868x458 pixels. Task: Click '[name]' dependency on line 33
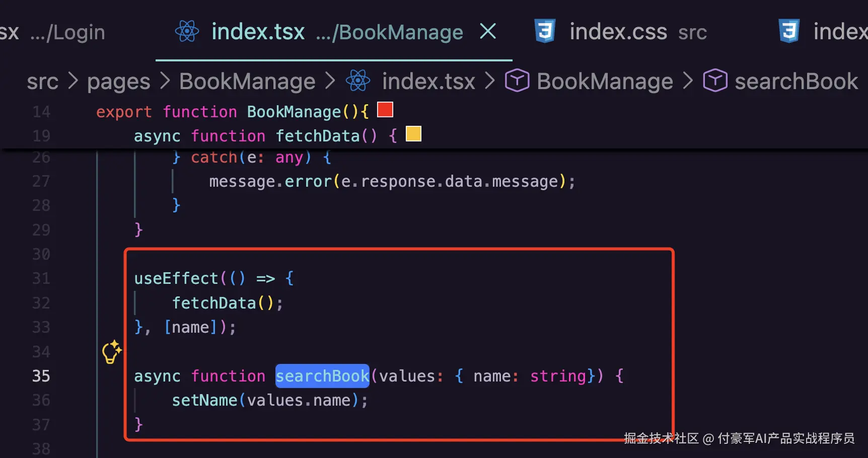pyautogui.click(x=191, y=327)
